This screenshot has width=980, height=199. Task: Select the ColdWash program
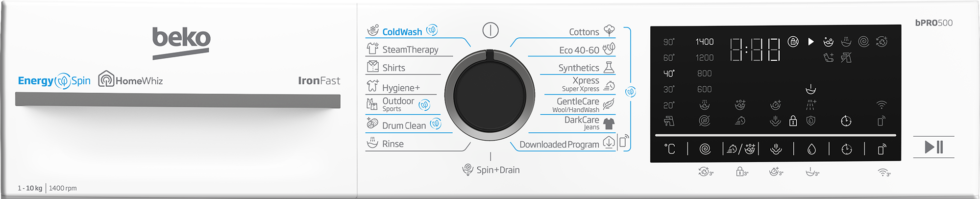(402, 31)
